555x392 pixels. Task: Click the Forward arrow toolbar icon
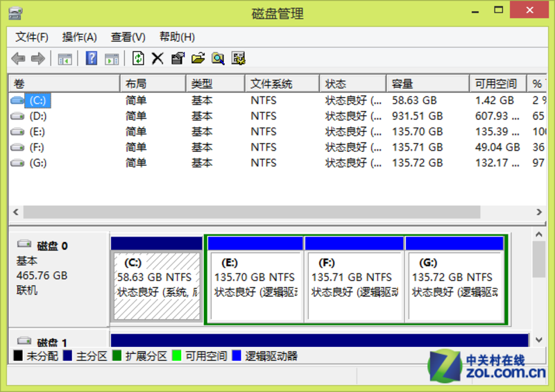tap(38, 58)
